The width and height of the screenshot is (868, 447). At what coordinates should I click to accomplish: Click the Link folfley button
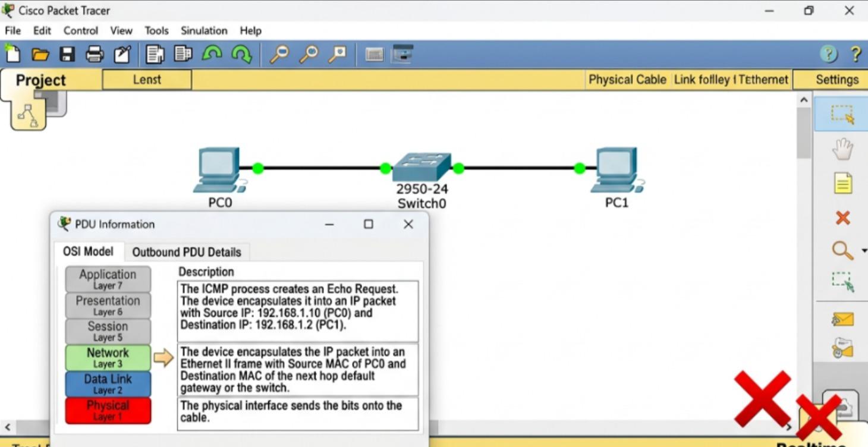(731, 80)
